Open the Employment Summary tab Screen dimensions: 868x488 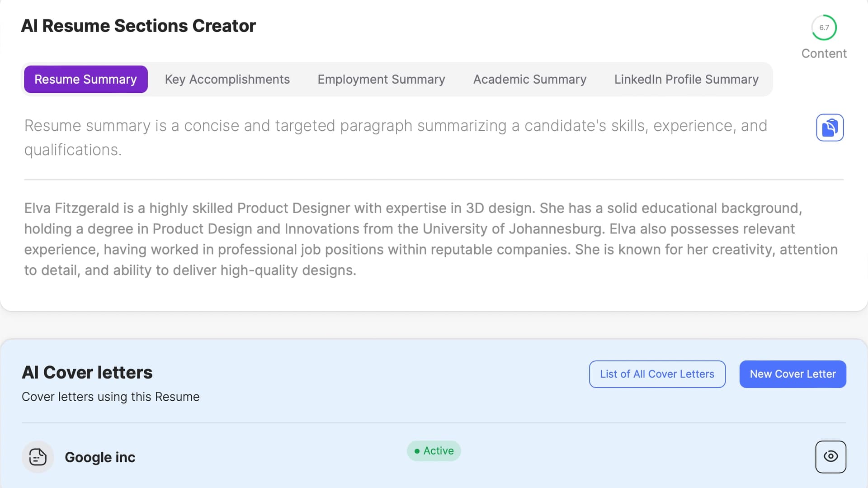pyautogui.click(x=381, y=79)
